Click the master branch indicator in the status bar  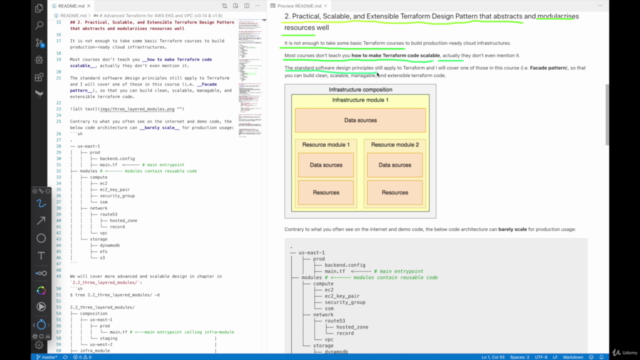tap(47, 357)
